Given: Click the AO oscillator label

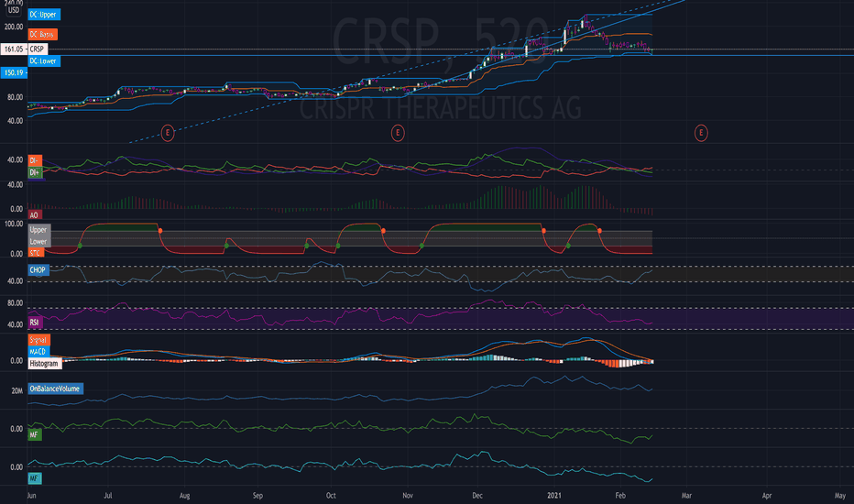Looking at the screenshot, I should (x=34, y=214).
